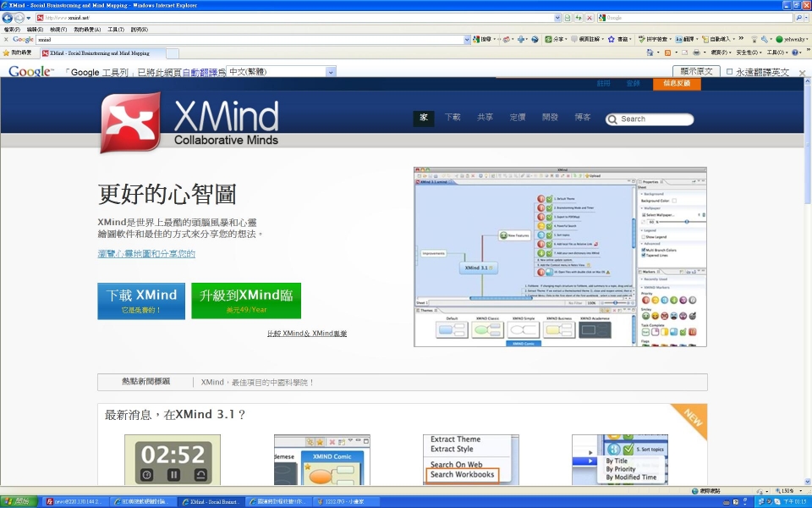Screen dimensions: 812x508
Task: Follow the 瀏覽心靈地圖和分享您的 link
Action: pyautogui.click(x=145, y=253)
